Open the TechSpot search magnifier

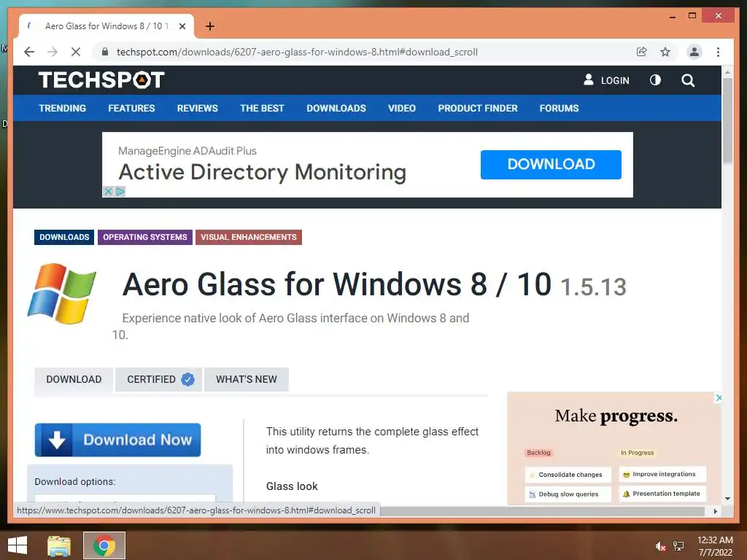(x=687, y=80)
